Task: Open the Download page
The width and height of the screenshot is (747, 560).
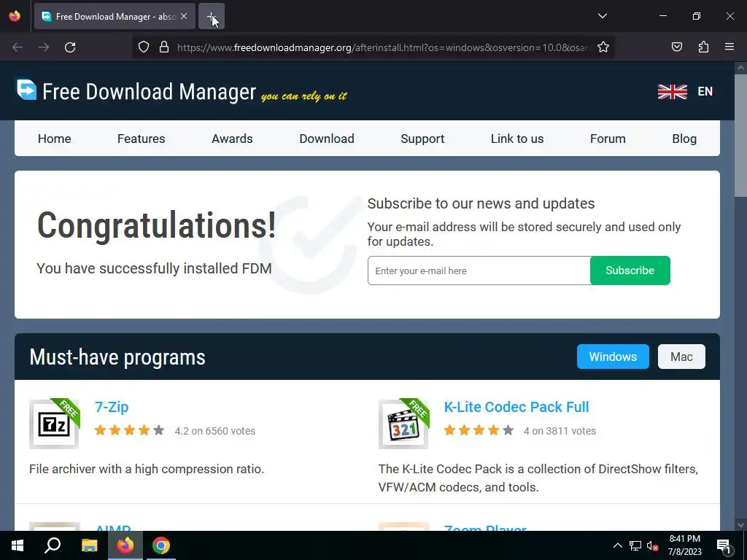Action: [x=327, y=139]
